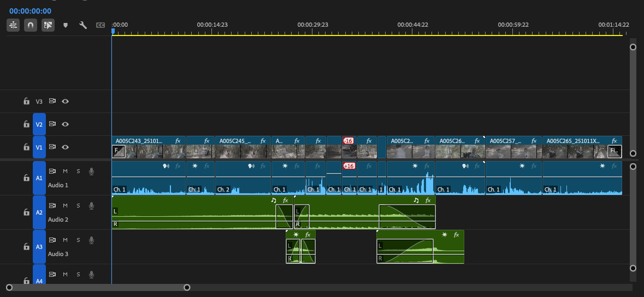Mute track Audio 2
Image resolution: width=644 pixels, height=297 pixels.
[x=65, y=205]
